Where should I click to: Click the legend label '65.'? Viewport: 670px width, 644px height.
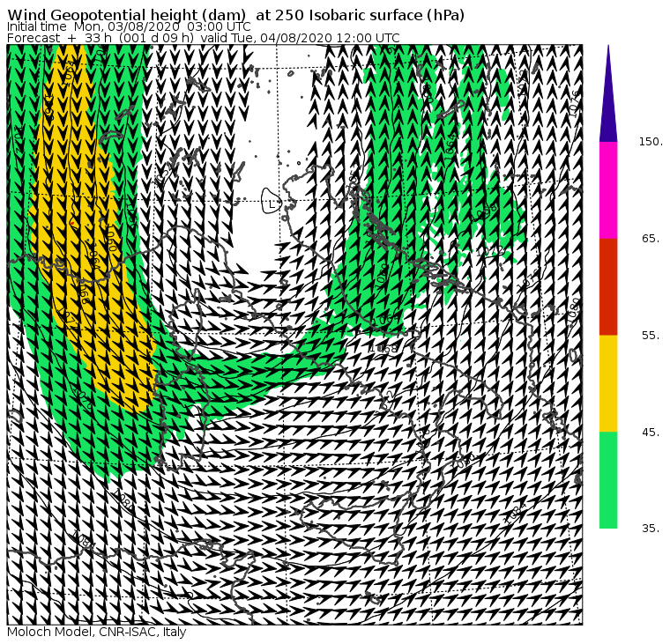tap(651, 239)
